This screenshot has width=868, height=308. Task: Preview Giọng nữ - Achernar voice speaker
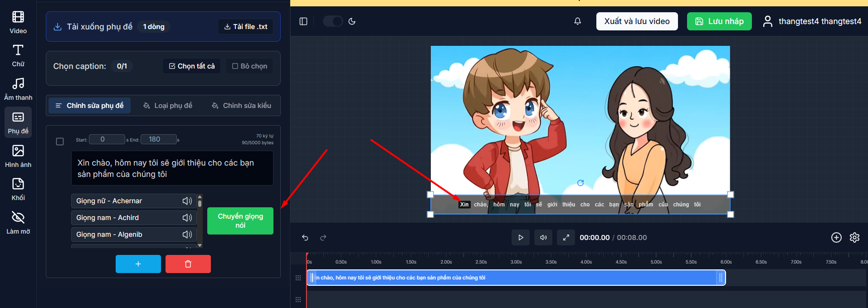(187, 201)
